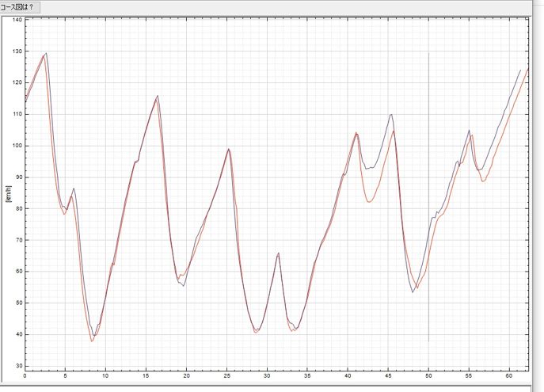
Task: Click the x-axis tick label 30
Action: (x=267, y=377)
